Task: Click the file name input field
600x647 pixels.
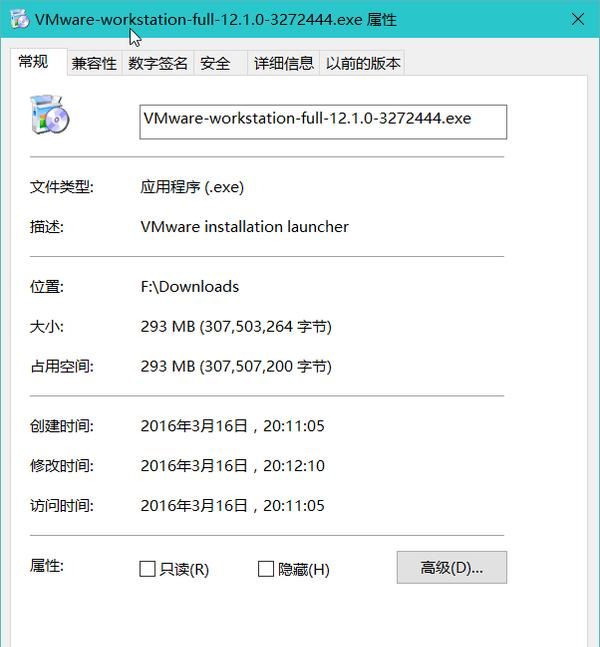Action: [323, 122]
